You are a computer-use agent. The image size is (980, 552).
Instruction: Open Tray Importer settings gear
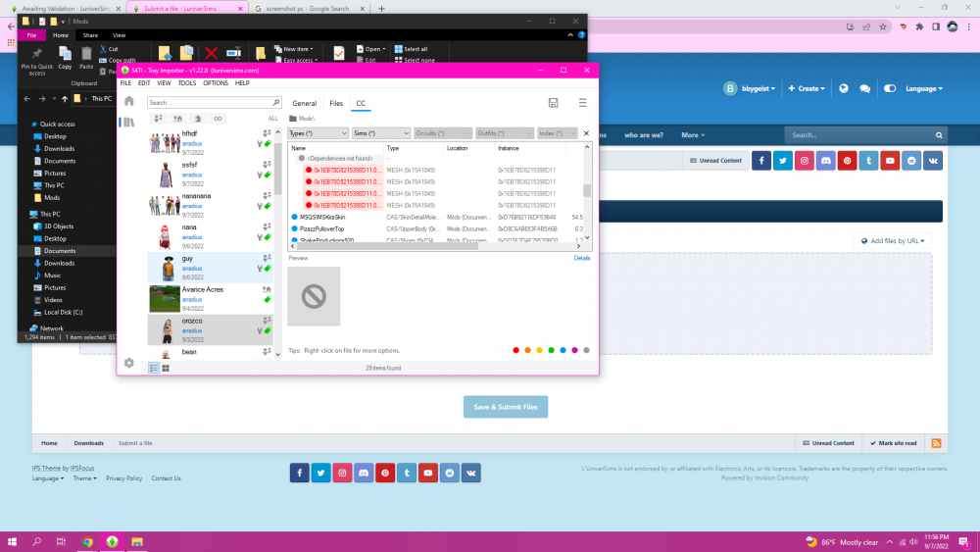point(128,363)
